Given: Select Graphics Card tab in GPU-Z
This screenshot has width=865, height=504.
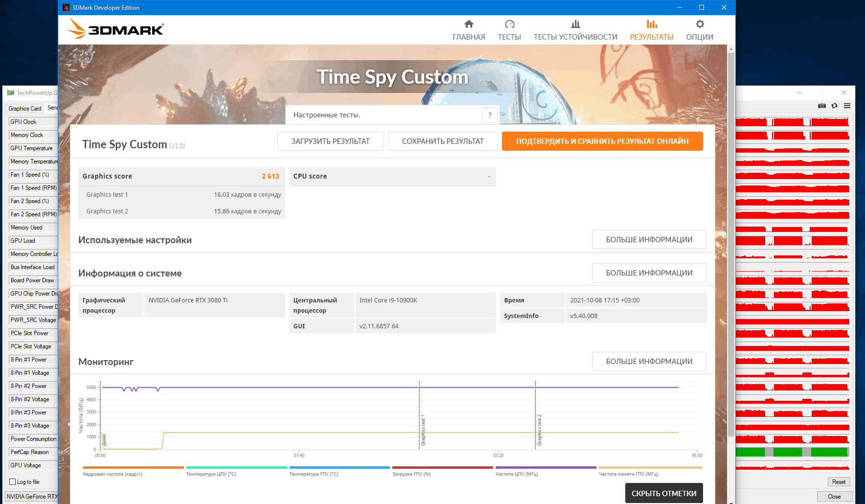Looking at the screenshot, I should pyautogui.click(x=25, y=109).
